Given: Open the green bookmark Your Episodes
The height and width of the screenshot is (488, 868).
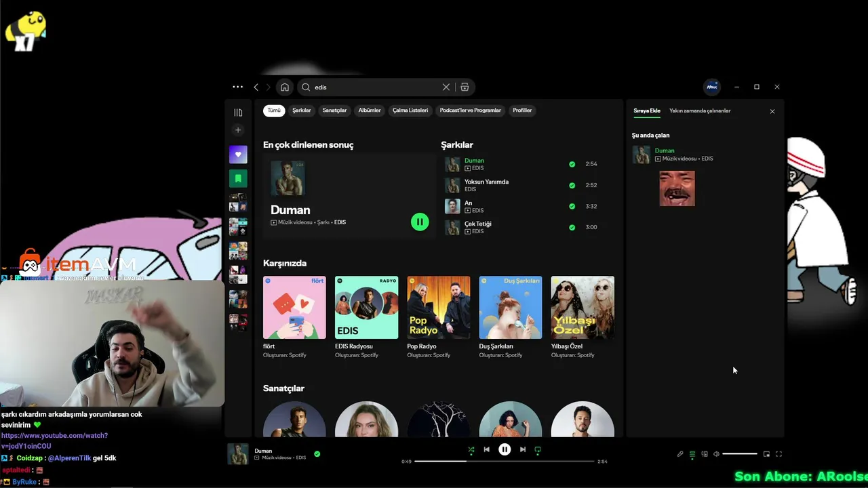Looking at the screenshot, I should tap(238, 178).
